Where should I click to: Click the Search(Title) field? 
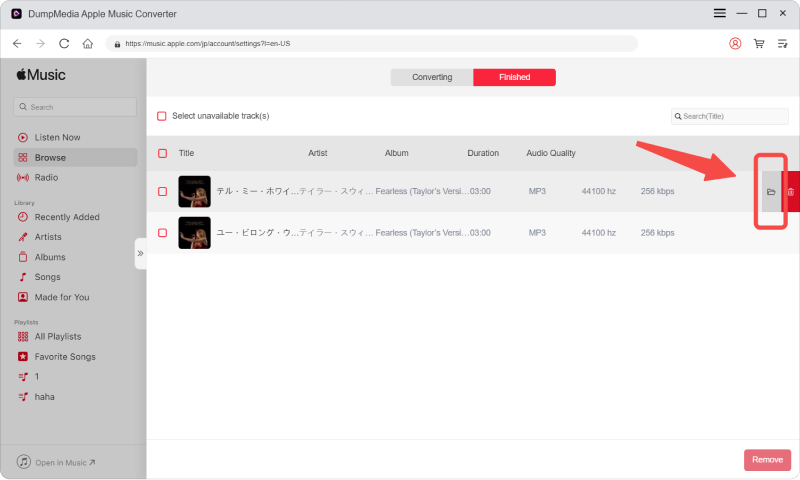point(730,116)
